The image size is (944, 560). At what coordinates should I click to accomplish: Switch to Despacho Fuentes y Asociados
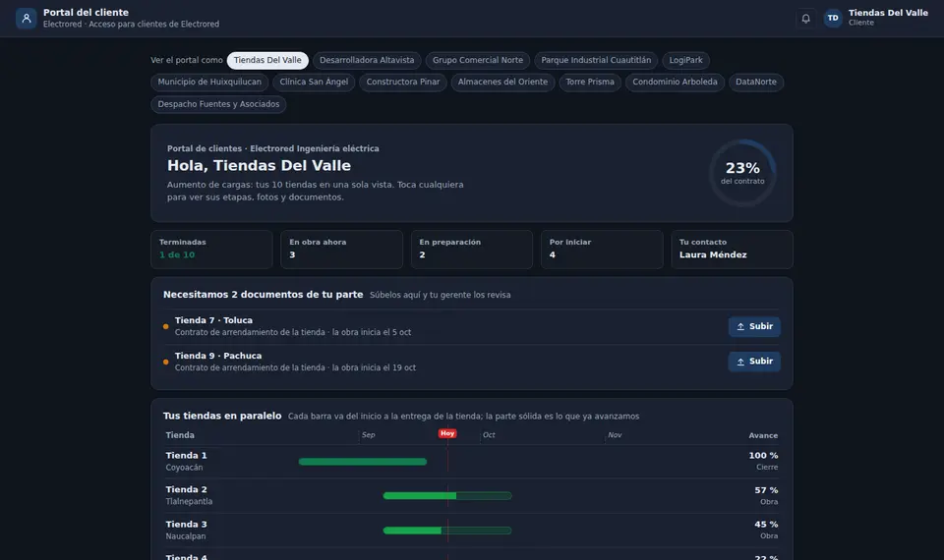tap(218, 104)
